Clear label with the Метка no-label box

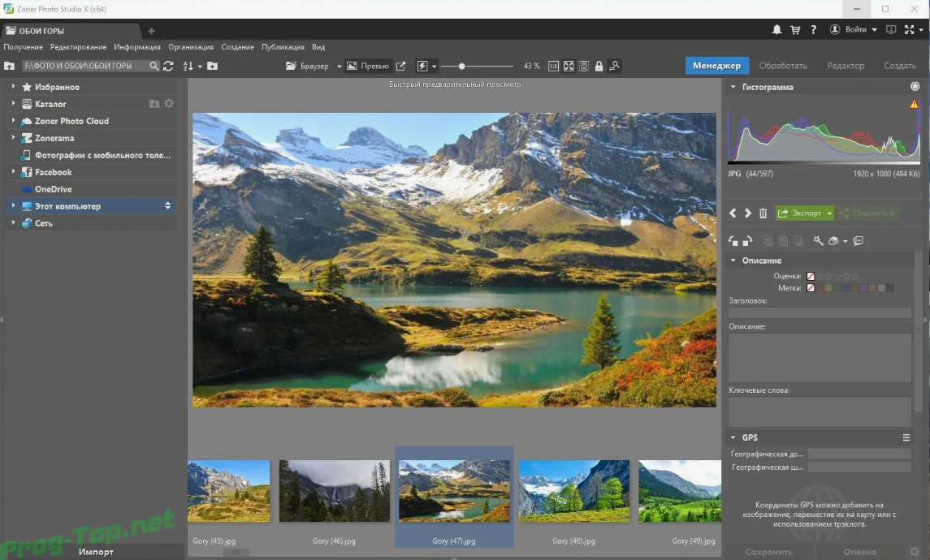(x=811, y=288)
